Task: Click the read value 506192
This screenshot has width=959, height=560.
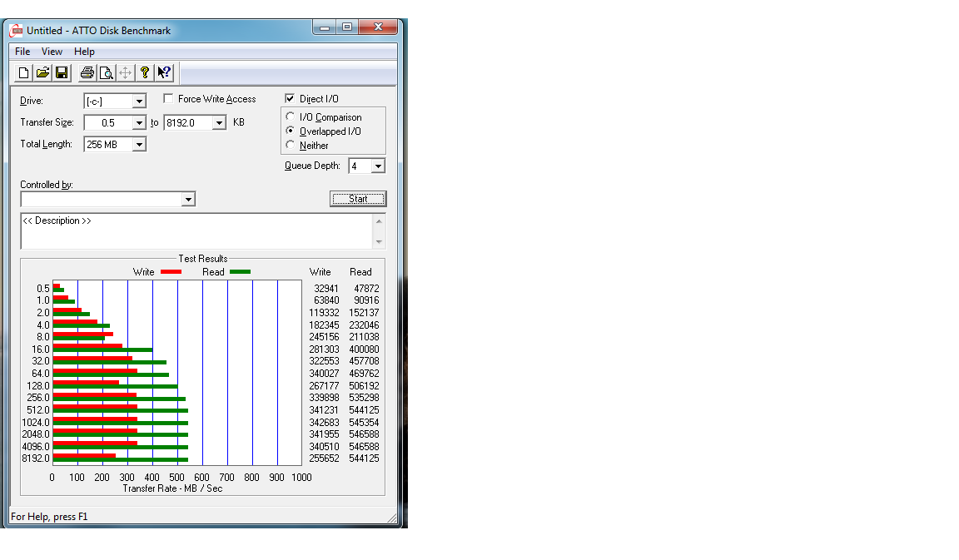Action: (x=364, y=386)
